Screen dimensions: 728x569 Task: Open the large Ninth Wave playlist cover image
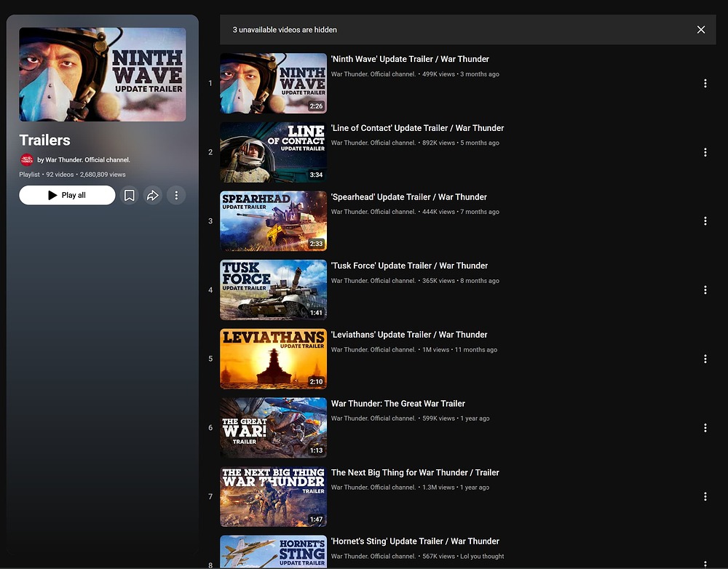click(103, 74)
